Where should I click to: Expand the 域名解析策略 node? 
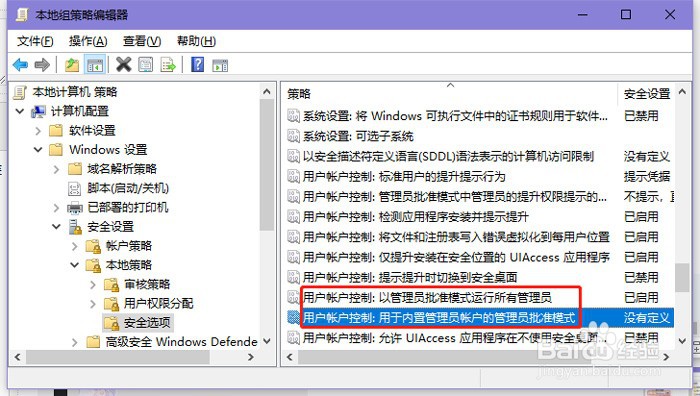click(x=56, y=169)
